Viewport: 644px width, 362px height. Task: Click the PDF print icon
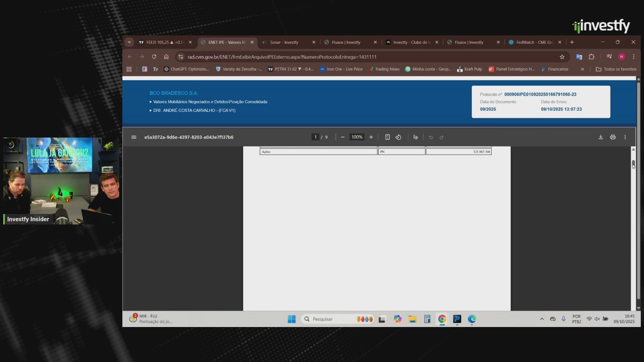613,137
